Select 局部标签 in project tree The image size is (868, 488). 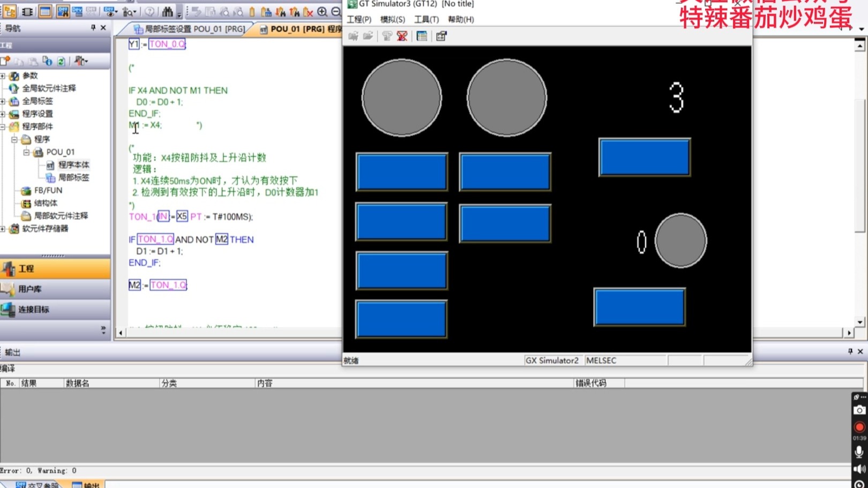pyautogui.click(x=73, y=178)
